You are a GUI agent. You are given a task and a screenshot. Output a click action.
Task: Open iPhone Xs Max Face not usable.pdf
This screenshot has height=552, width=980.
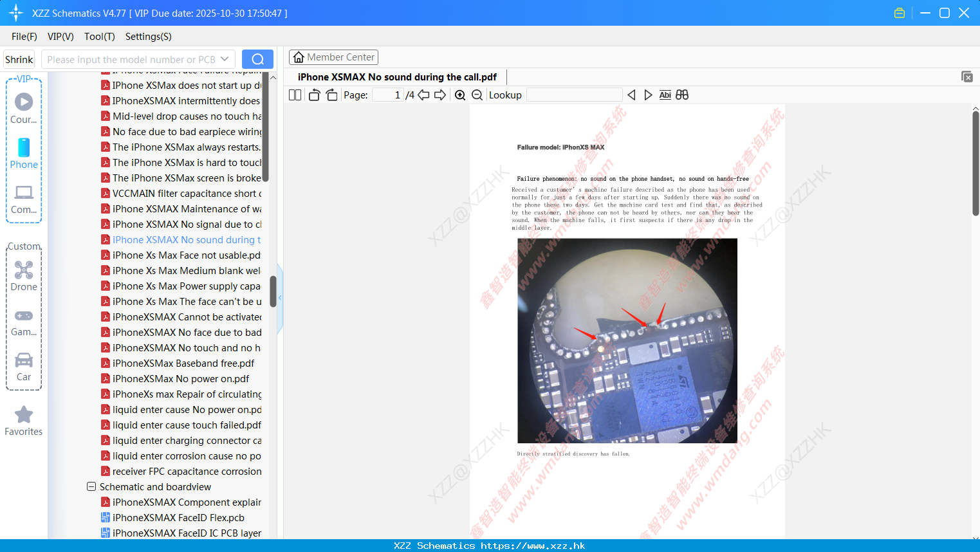[181, 255]
